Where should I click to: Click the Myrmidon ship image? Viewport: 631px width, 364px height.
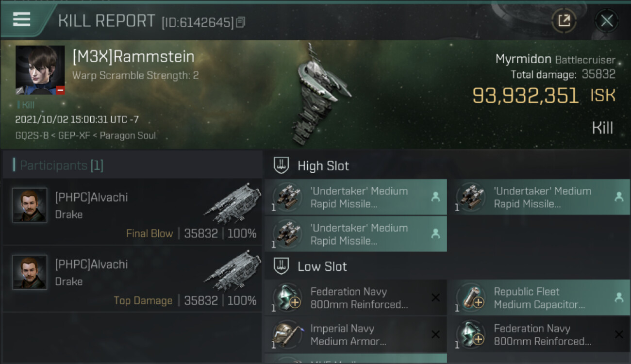click(x=318, y=95)
